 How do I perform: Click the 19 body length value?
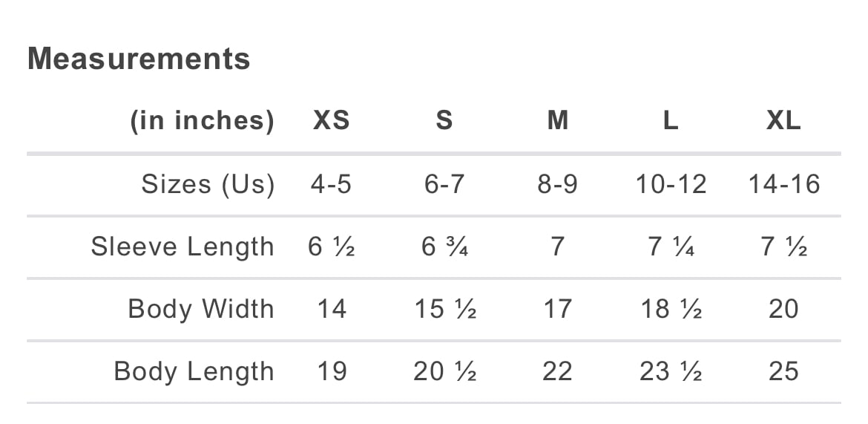tap(331, 371)
